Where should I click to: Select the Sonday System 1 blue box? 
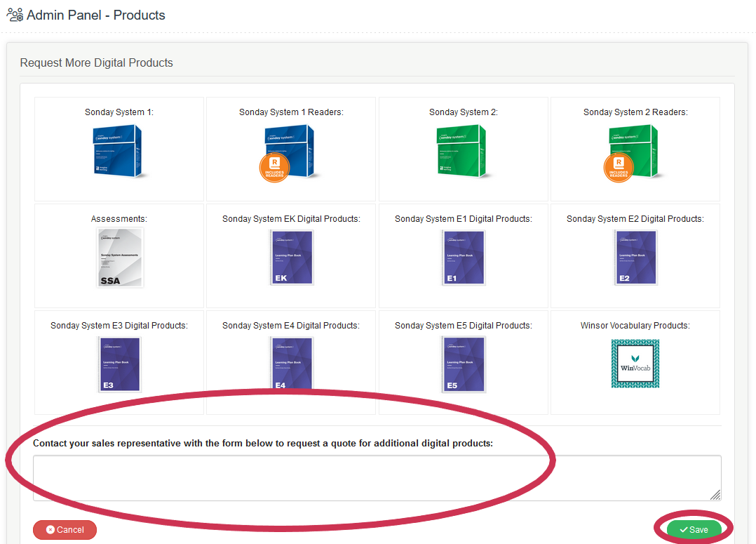click(119, 152)
